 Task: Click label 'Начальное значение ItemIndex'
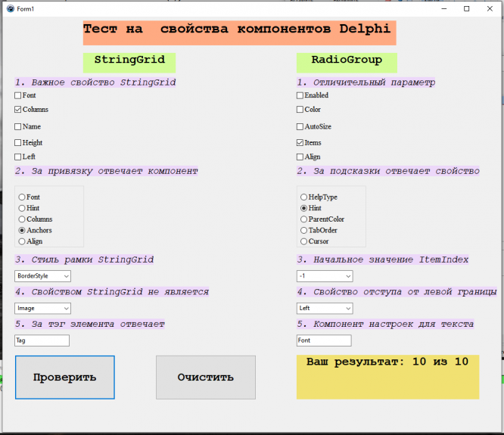click(x=382, y=259)
